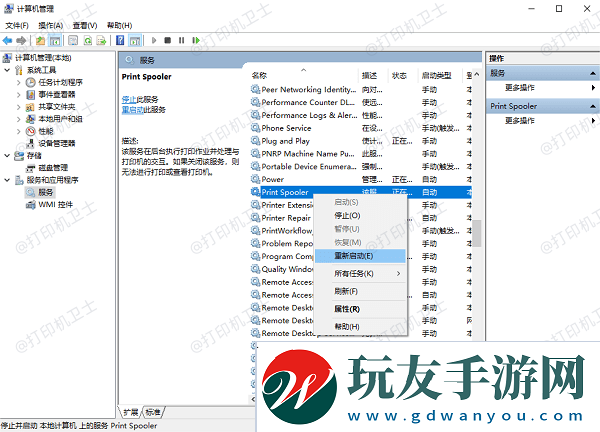Click the Pause service toolbar icon
The image size is (600, 432).
(x=181, y=40)
